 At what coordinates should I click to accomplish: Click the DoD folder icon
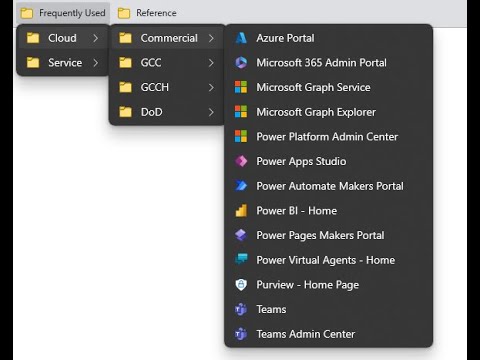tap(125, 112)
